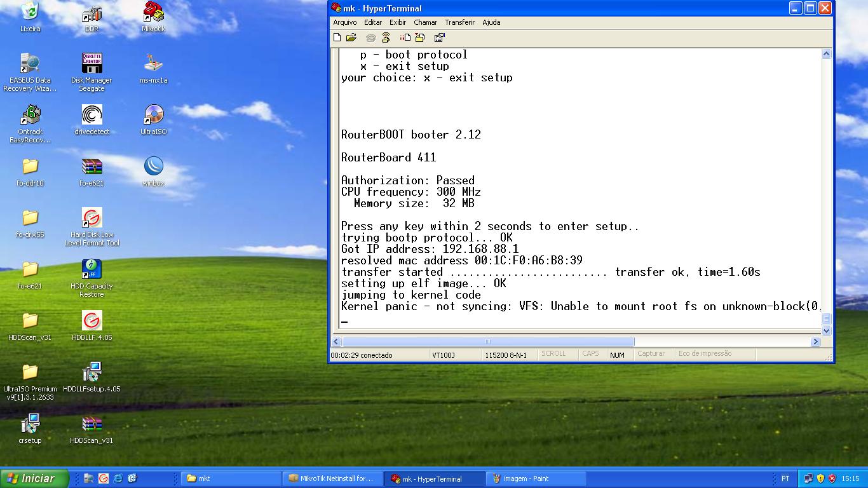Screen dimensions: 868x488
Task: Switch to MikroTik Netinstall taskbar button
Action: [334, 478]
